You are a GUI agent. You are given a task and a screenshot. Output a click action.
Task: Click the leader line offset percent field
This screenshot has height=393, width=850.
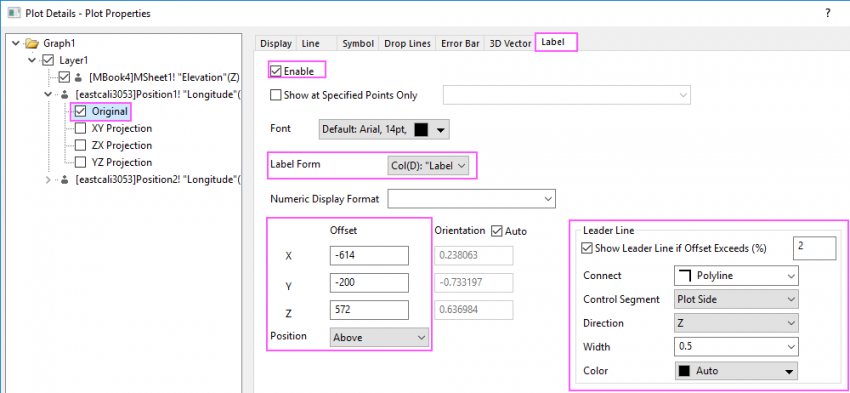click(x=815, y=248)
